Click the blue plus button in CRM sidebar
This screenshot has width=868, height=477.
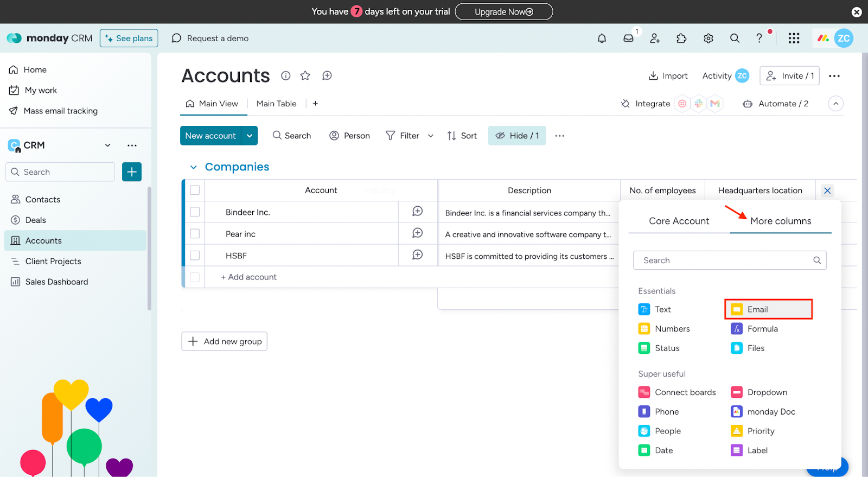132,172
